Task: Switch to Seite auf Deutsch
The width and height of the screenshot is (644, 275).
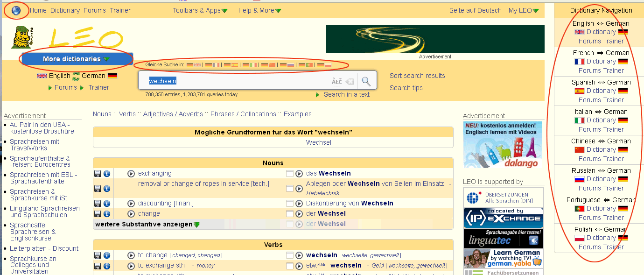Action: (476, 10)
